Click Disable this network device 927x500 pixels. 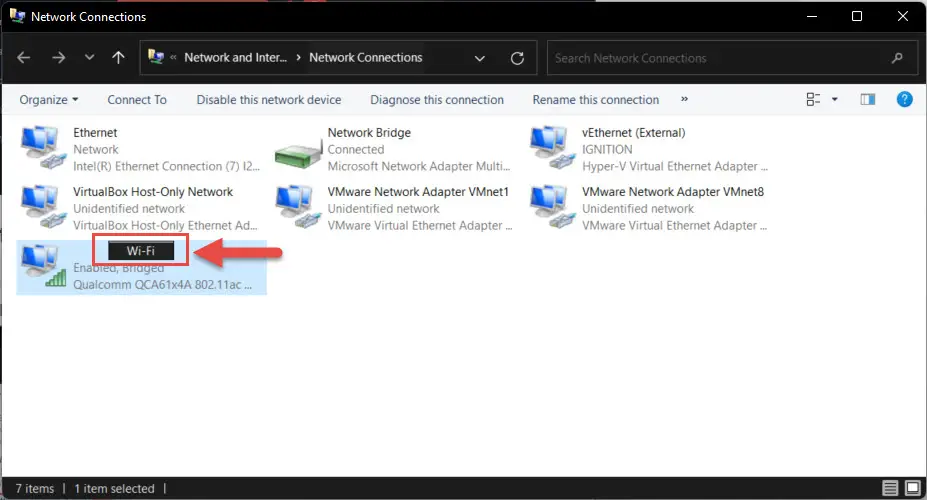pyautogui.click(x=268, y=100)
